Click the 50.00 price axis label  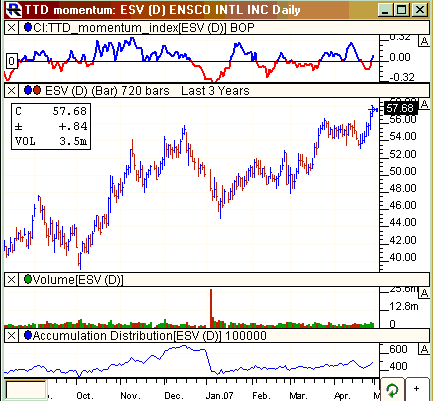(403, 171)
